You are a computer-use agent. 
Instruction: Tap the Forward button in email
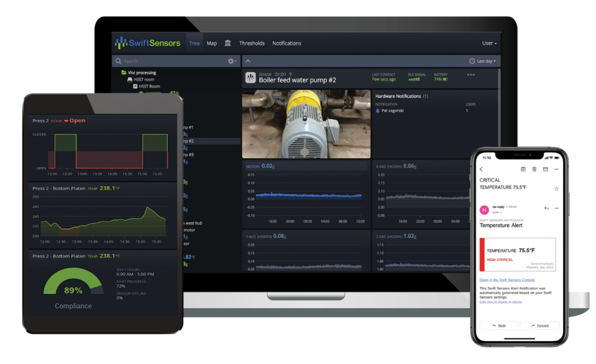pos(540,326)
